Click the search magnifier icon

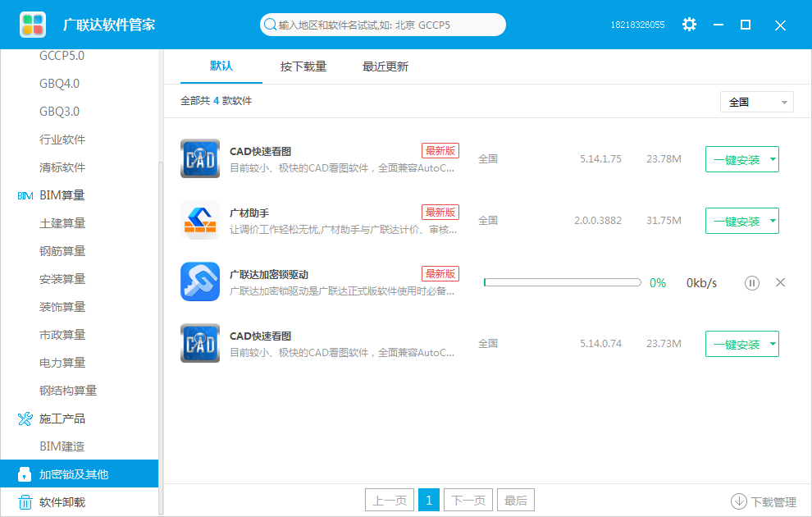click(x=270, y=25)
